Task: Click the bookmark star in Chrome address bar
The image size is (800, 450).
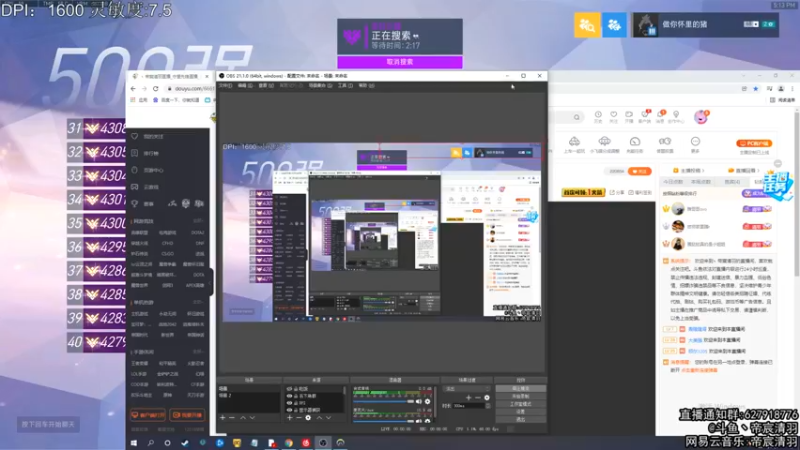Action: pyautogui.click(x=756, y=88)
